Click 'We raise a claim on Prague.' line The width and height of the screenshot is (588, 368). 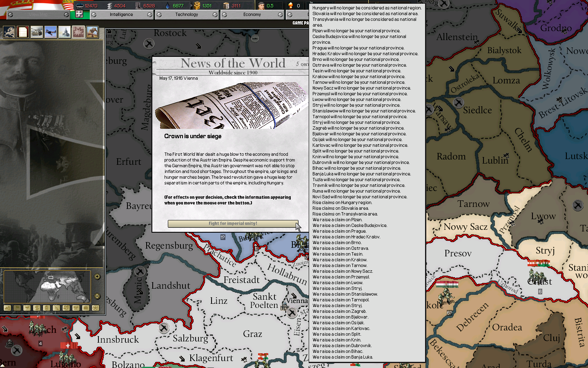(x=339, y=231)
